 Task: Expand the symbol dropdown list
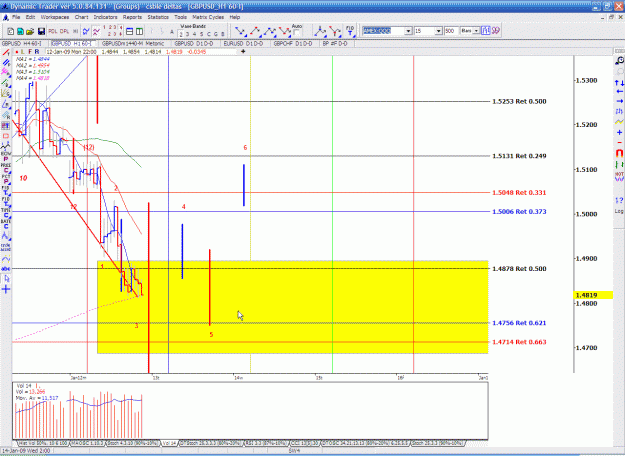click(408, 31)
